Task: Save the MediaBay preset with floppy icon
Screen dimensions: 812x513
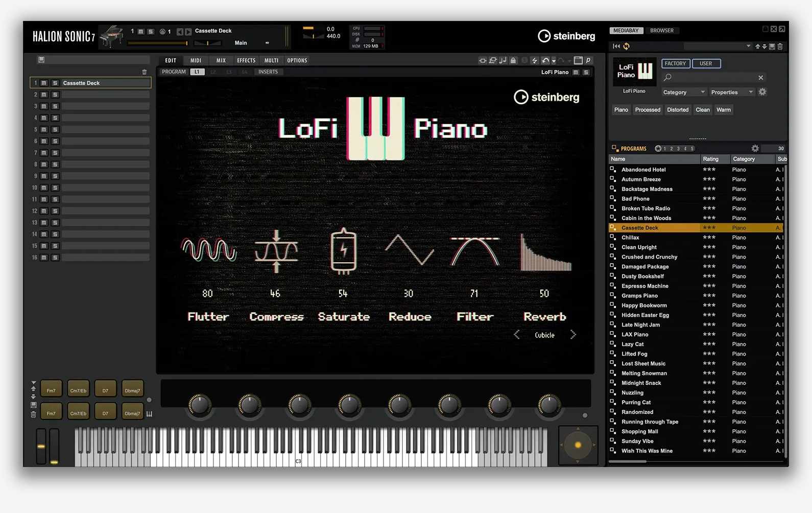Action: (772, 46)
